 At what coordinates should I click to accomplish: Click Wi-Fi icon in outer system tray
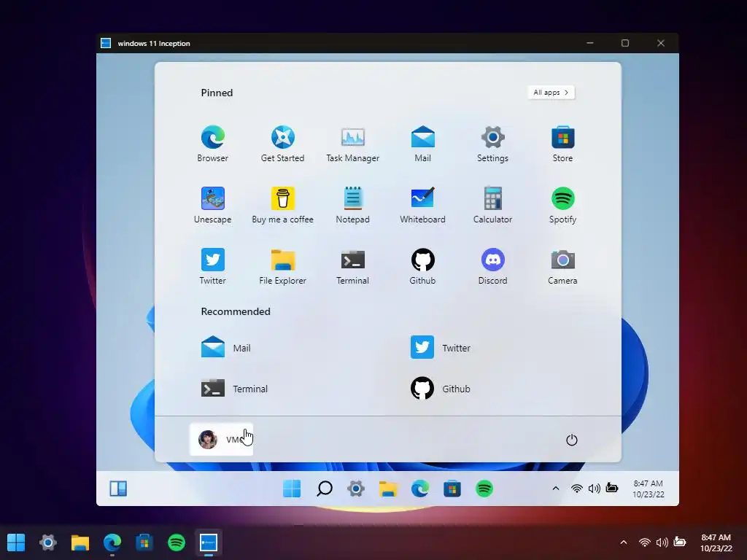[x=645, y=542]
